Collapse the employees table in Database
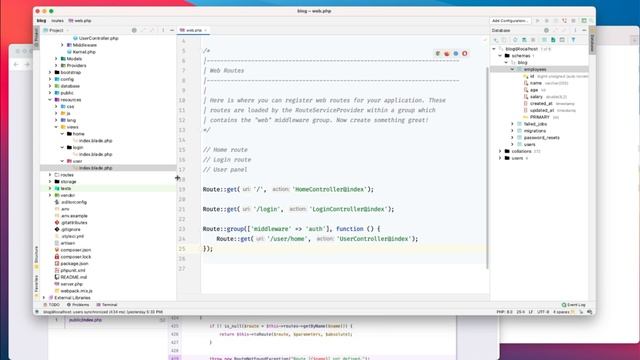640x360 pixels. [512, 69]
